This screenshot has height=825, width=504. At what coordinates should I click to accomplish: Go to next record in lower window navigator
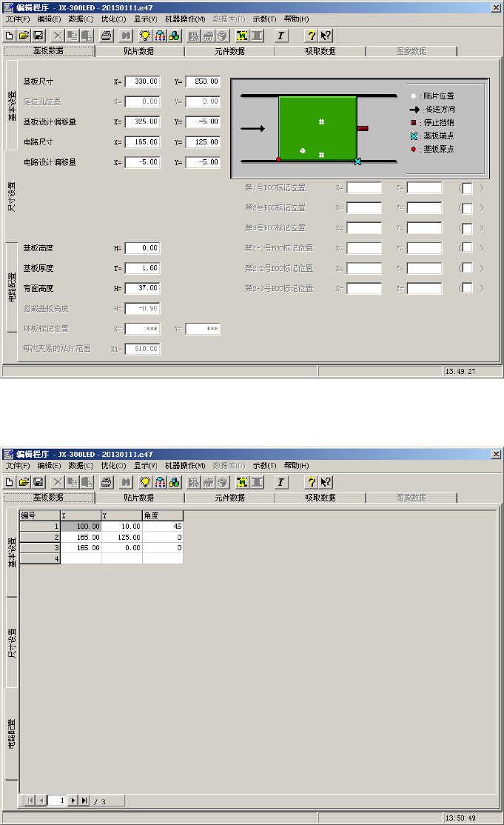click(x=73, y=801)
